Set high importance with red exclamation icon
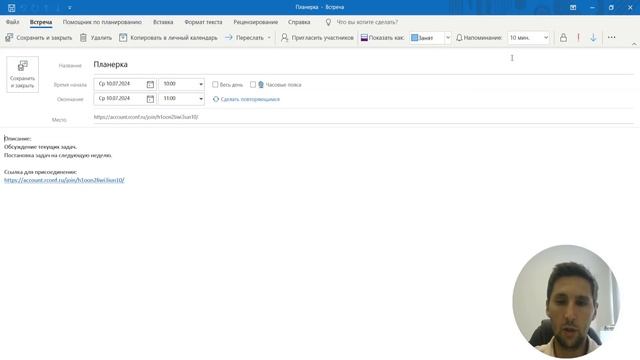 click(578, 38)
